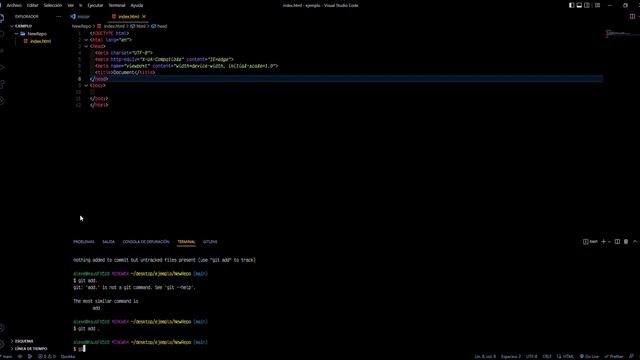Switch to CONSOLA DE DEPURACIÓN tab
Image resolution: width=640 pixels, height=360 pixels.
[x=146, y=242]
